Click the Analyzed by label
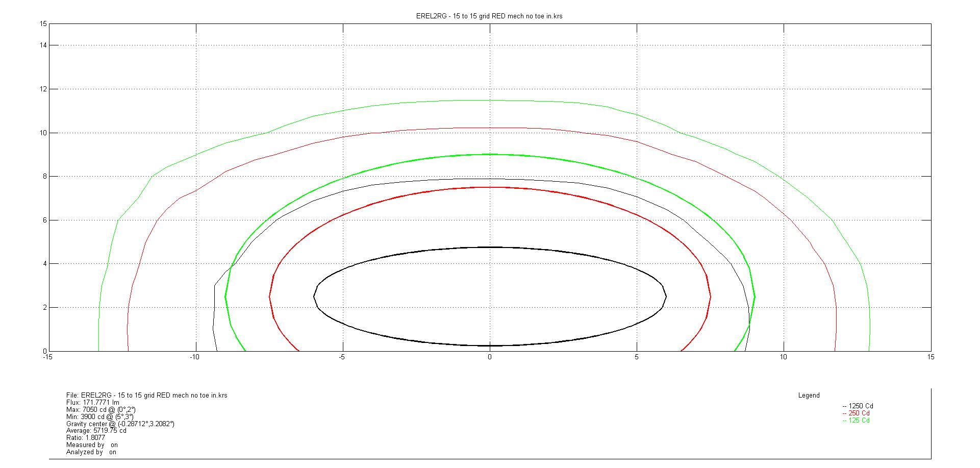980x468 pixels. 85,452
